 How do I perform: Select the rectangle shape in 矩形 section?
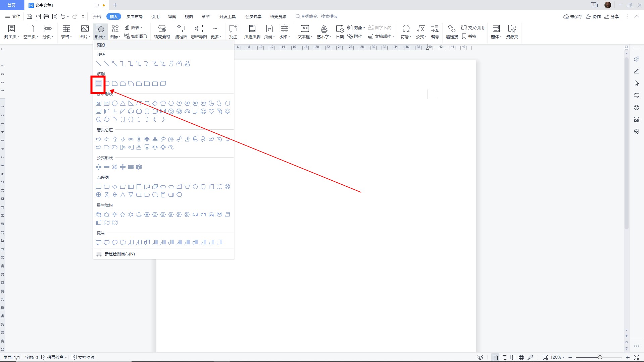click(98, 83)
